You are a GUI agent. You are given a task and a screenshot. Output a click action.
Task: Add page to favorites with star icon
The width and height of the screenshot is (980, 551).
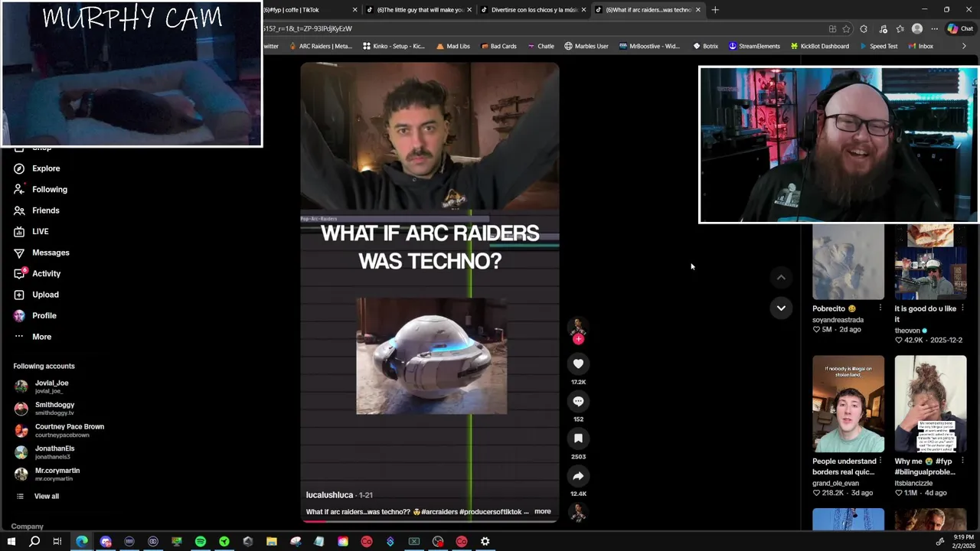pyautogui.click(x=846, y=29)
